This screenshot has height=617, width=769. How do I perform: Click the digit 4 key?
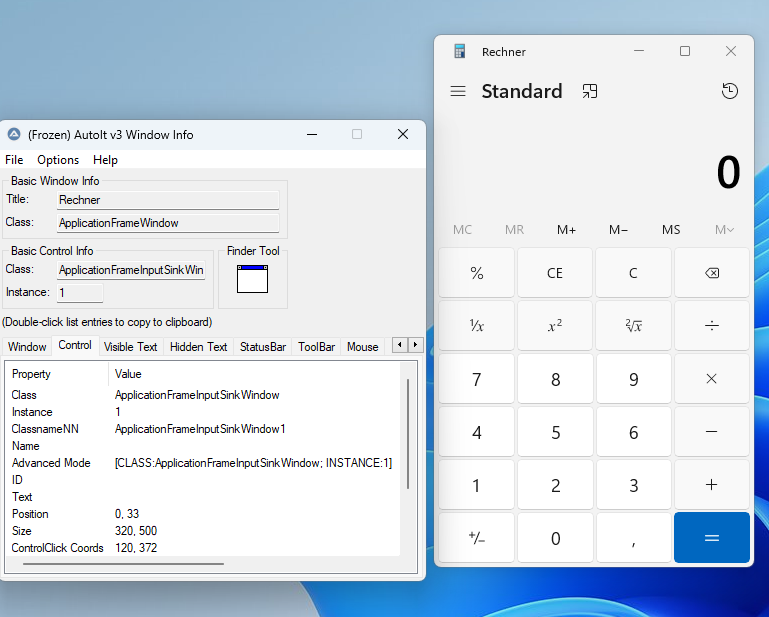point(477,432)
